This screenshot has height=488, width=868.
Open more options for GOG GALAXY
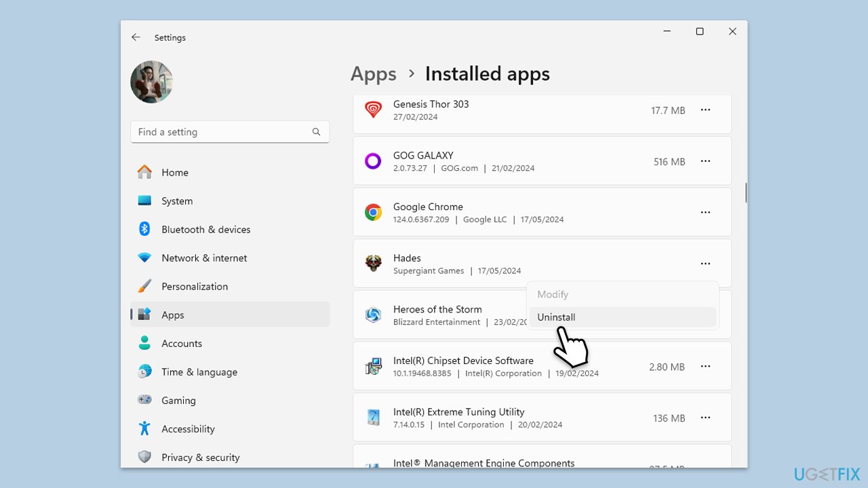(x=705, y=161)
